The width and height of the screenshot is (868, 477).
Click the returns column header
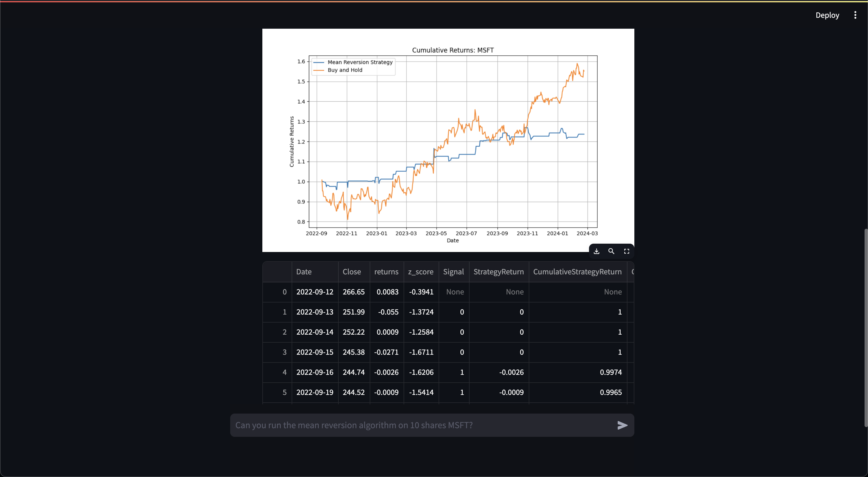[x=386, y=272]
